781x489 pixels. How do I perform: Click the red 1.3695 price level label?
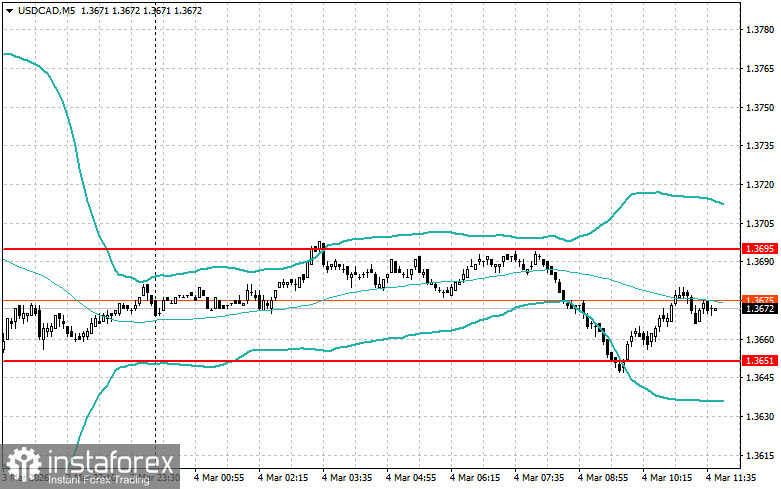760,248
